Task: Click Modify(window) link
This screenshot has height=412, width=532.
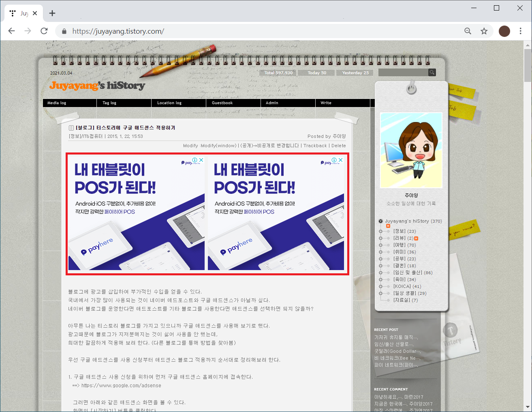Action: click(x=218, y=146)
